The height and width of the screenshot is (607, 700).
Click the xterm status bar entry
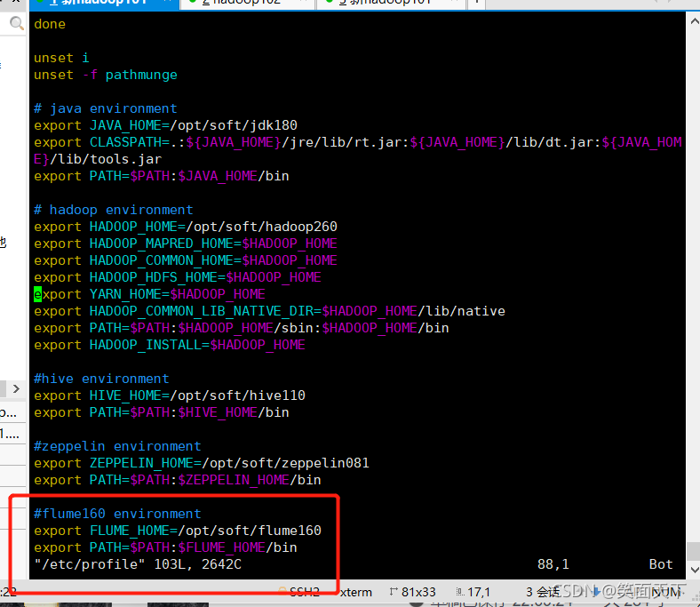[356, 592]
